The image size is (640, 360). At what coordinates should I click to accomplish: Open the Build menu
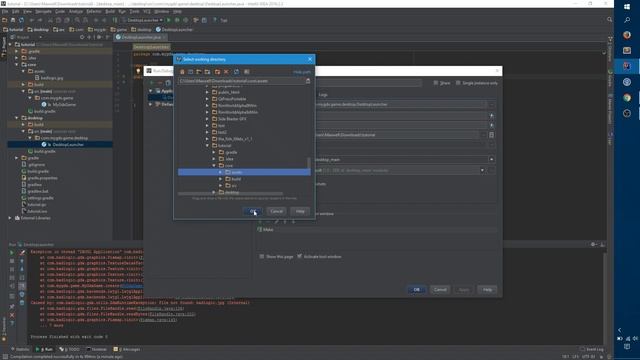tap(110, 11)
